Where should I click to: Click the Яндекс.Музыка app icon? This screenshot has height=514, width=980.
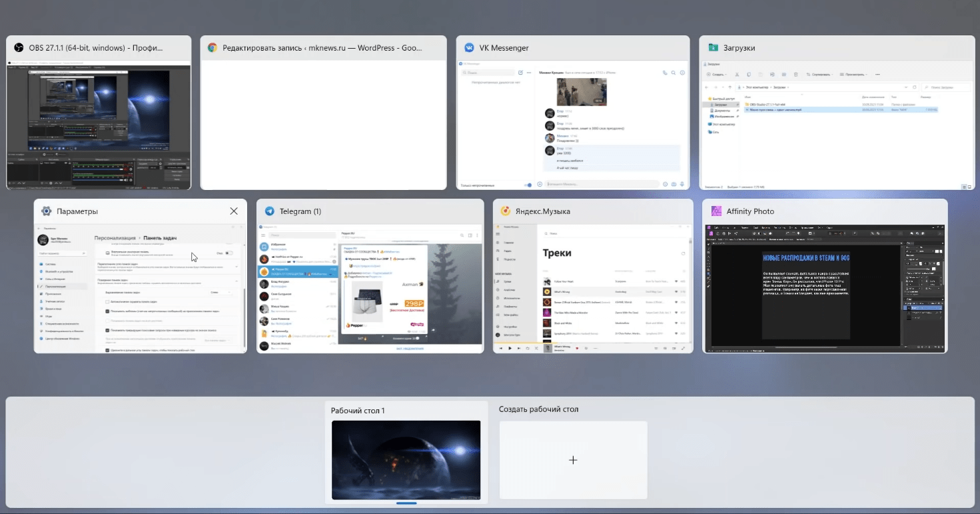tap(506, 211)
